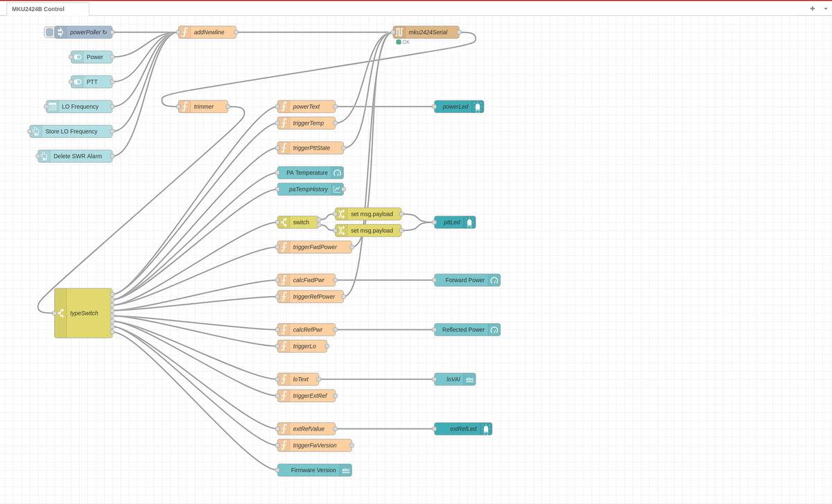832x504 pixels.
Task: Click the LED icon on pttLed node
Action: coord(471,222)
